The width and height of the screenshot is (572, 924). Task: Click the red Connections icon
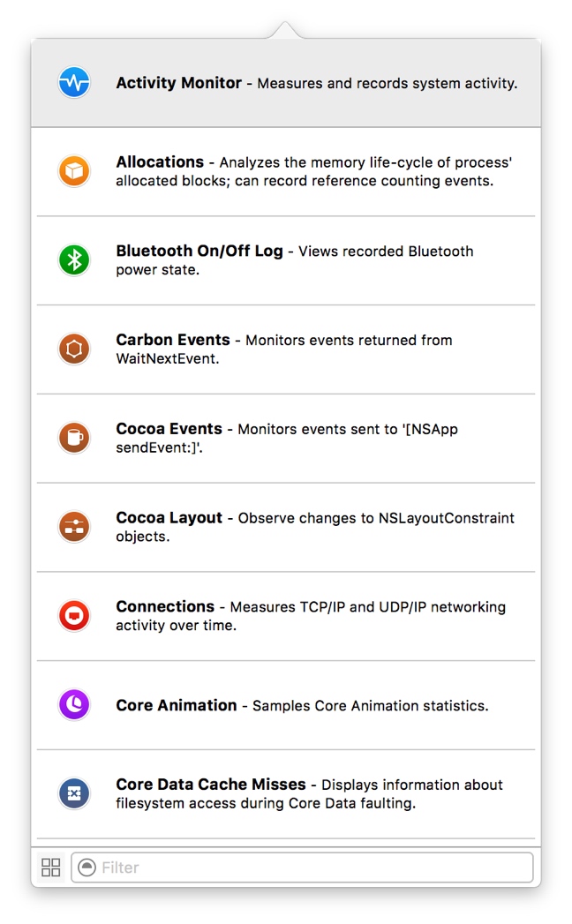pos(74,616)
